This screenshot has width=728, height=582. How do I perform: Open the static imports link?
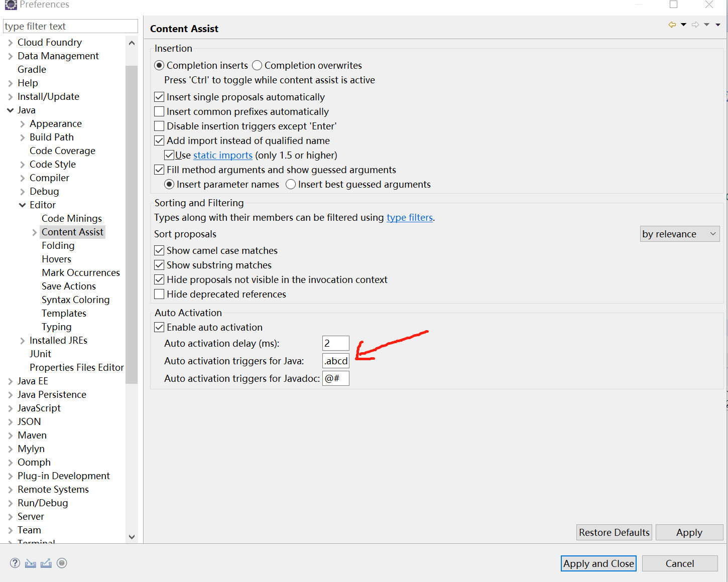pos(223,155)
